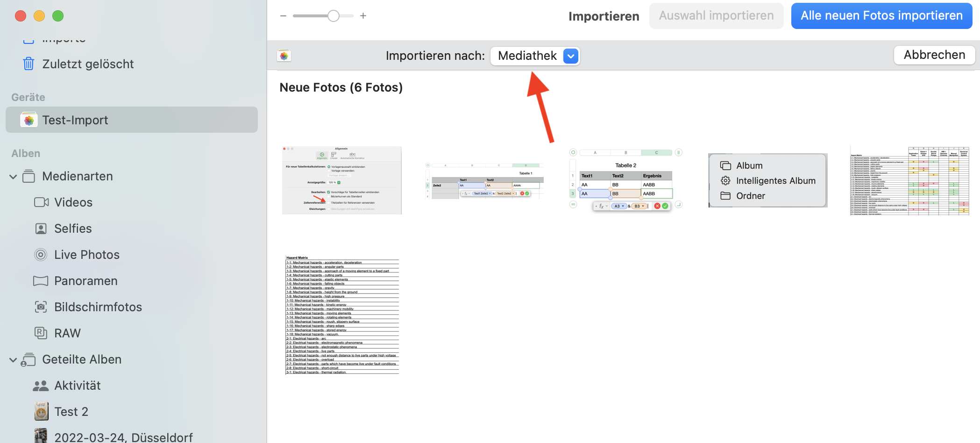Collapse the Geteilte Alben section
The height and width of the screenshot is (443, 980).
pos(13,360)
